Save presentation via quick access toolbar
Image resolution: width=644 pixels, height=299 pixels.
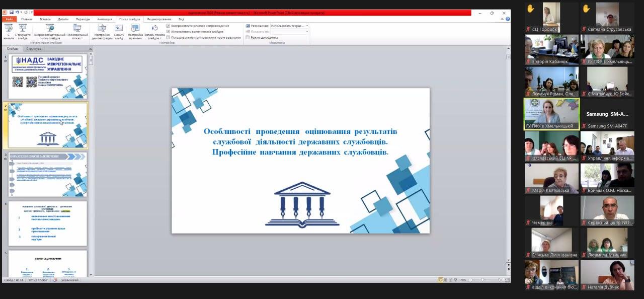pos(11,12)
